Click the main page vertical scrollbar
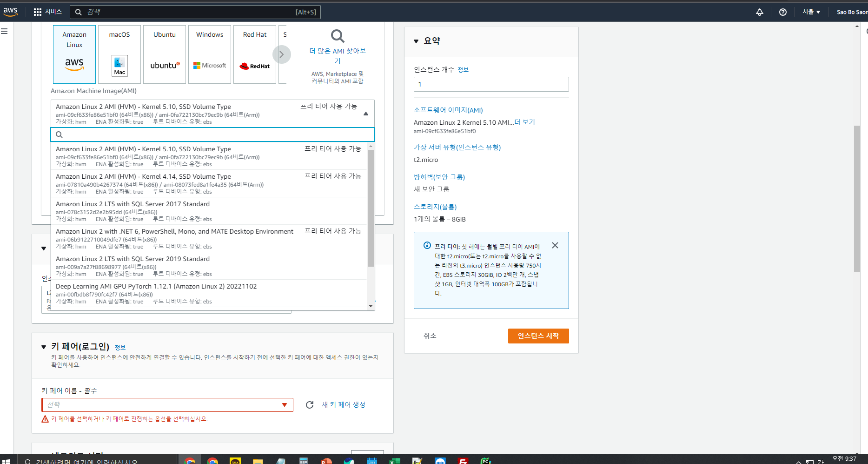This screenshot has width=868, height=464. coord(857,199)
